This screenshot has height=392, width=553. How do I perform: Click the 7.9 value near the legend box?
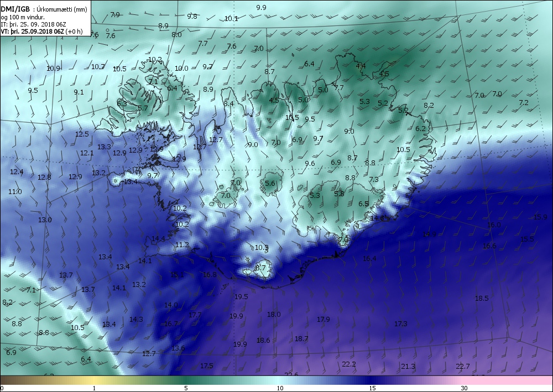(x=115, y=15)
